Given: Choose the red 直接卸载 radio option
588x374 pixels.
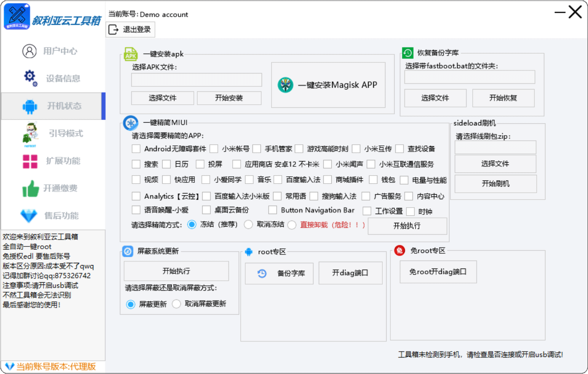Looking at the screenshot, I should [x=292, y=225].
